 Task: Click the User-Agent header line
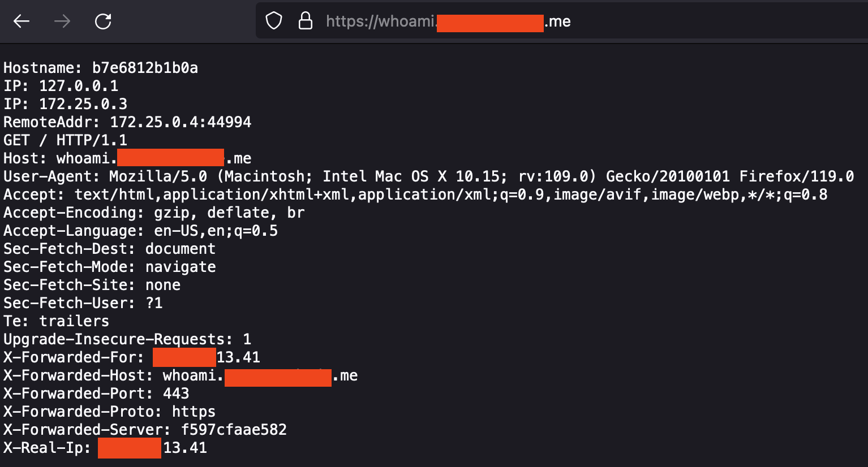tap(226, 176)
